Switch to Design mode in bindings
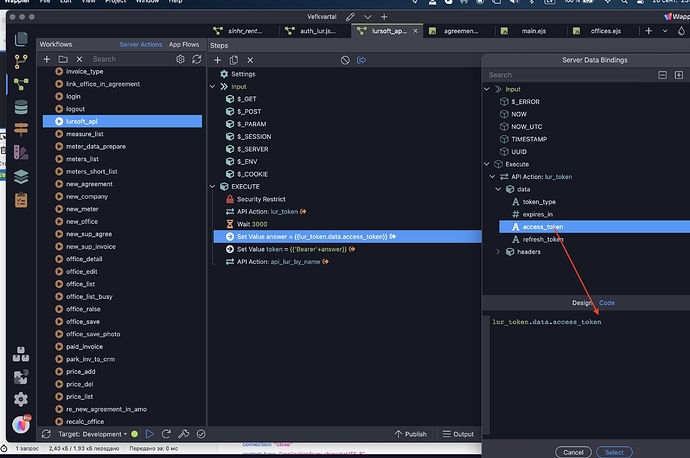The height and width of the screenshot is (458, 690). tap(582, 303)
